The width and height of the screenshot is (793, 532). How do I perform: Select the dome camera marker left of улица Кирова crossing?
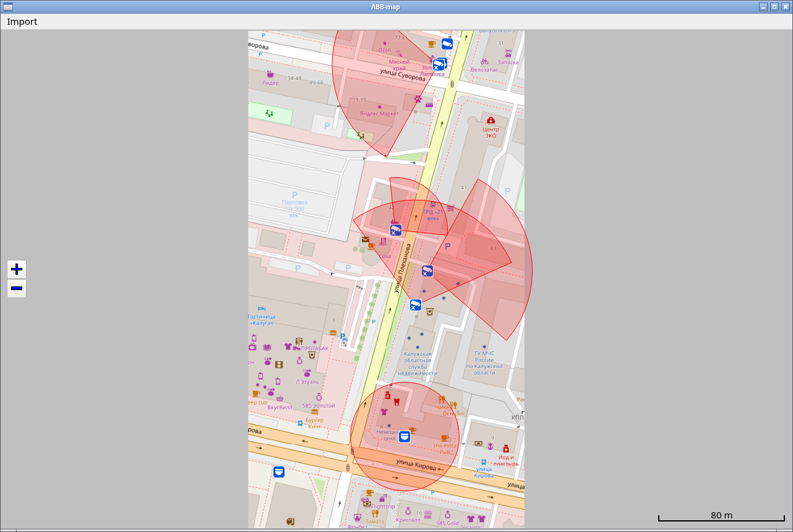tap(279, 472)
